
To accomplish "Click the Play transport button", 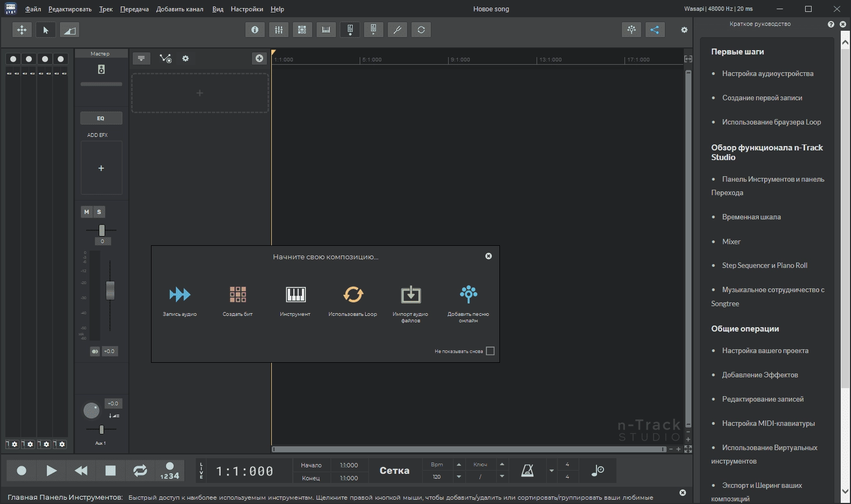I will [x=51, y=471].
